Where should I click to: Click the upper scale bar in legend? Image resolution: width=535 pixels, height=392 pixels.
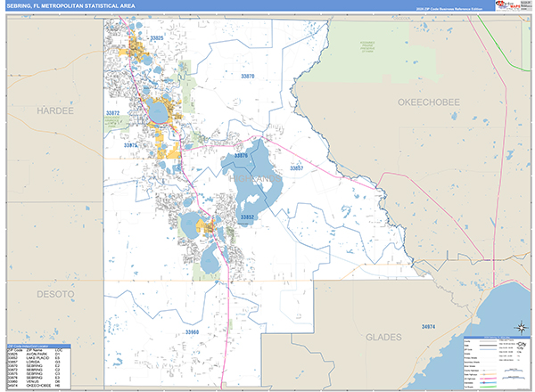(514, 371)
